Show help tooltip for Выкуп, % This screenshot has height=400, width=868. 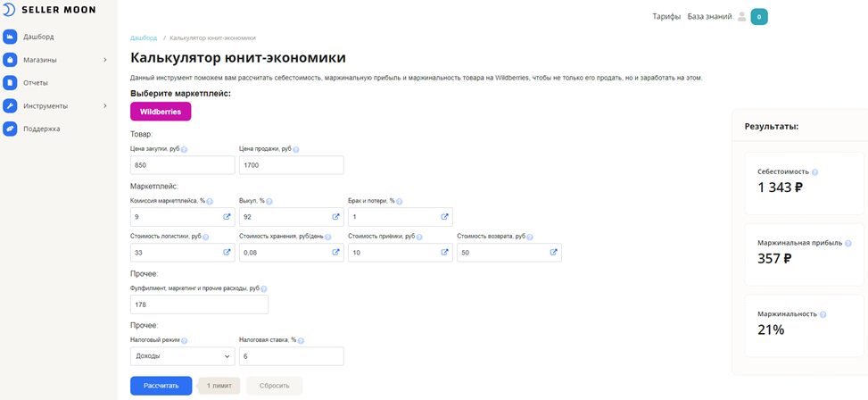point(269,202)
